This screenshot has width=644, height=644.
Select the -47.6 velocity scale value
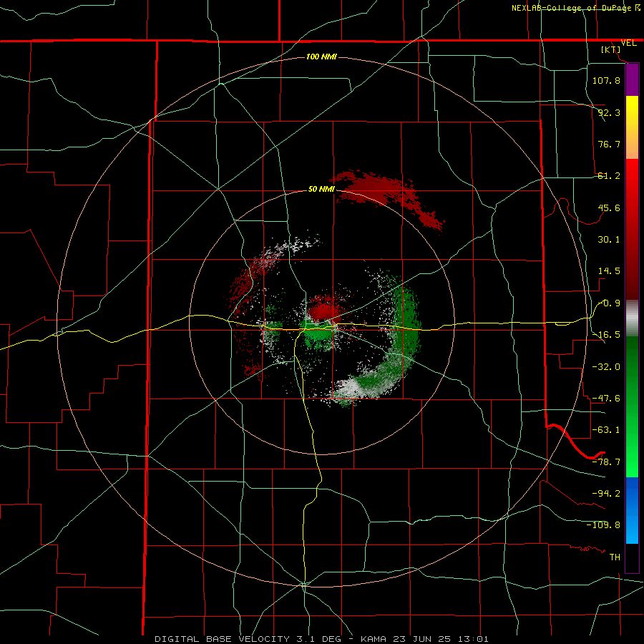[606, 399]
